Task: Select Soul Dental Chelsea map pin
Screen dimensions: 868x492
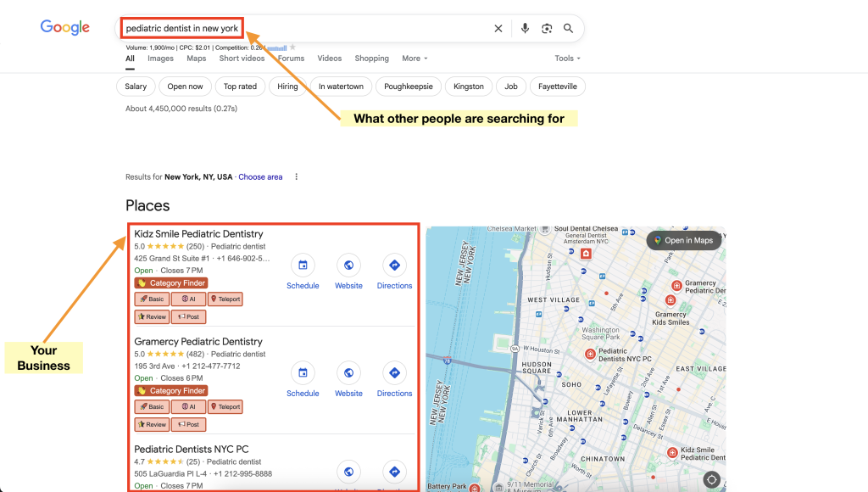Action: coord(545,229)
